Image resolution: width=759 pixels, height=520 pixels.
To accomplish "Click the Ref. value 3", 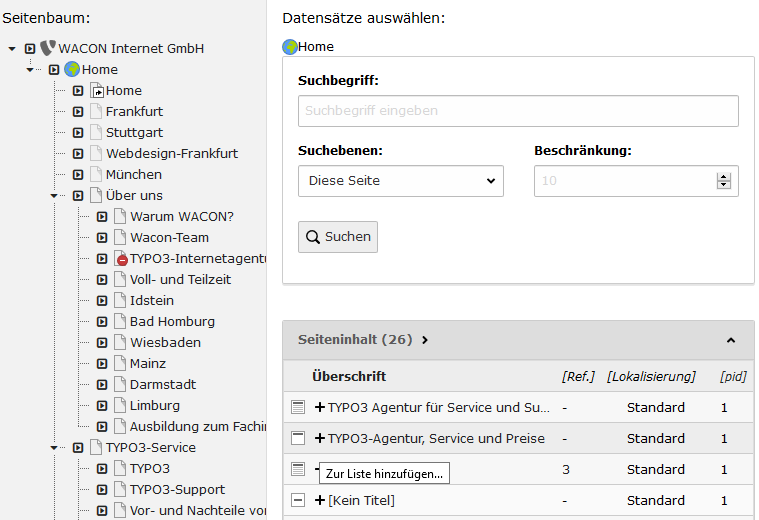I will pos(566,470).
